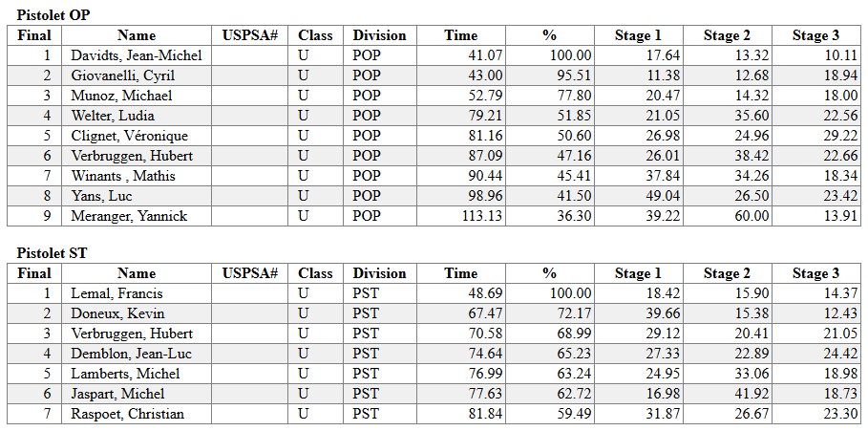Select the Stage 2 value 60.00
868x431 pixels.
point(750,216)
